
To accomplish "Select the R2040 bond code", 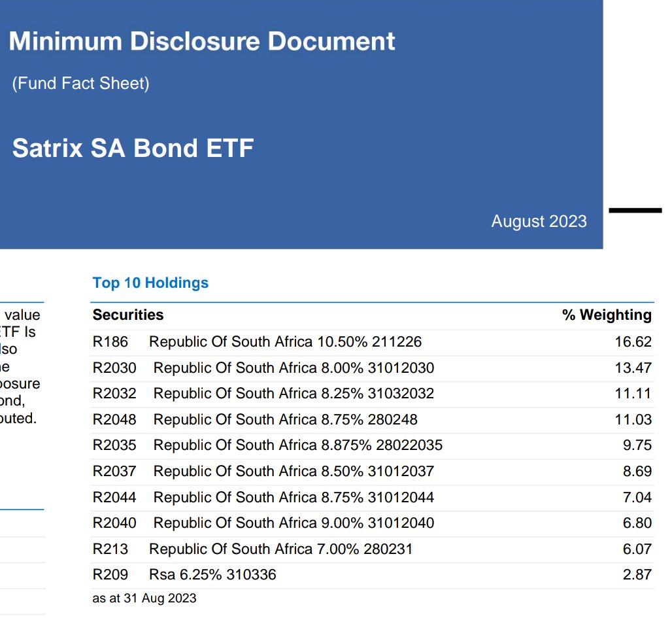I will (114, 523).
